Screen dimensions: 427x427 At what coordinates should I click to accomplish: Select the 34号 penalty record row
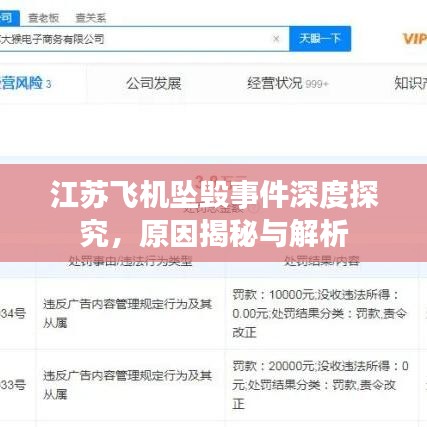[213, 313]
